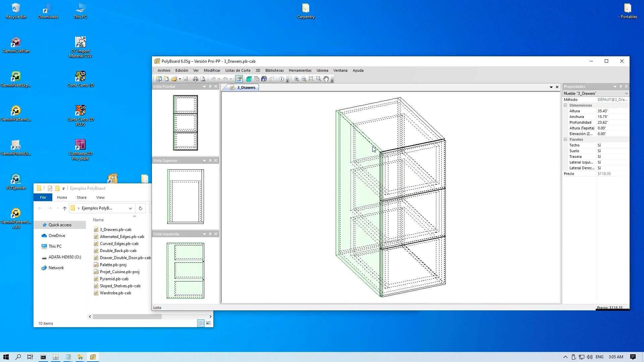Open the Bibliotecas menu

click(x=274, y=70)
